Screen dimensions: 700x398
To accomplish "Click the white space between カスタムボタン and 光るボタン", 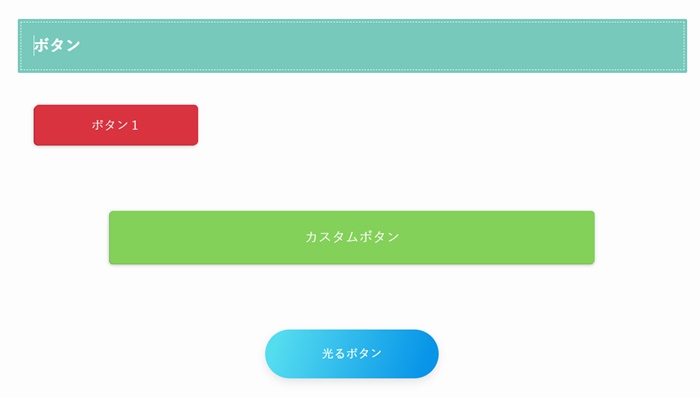I will [x=352, y=297].
